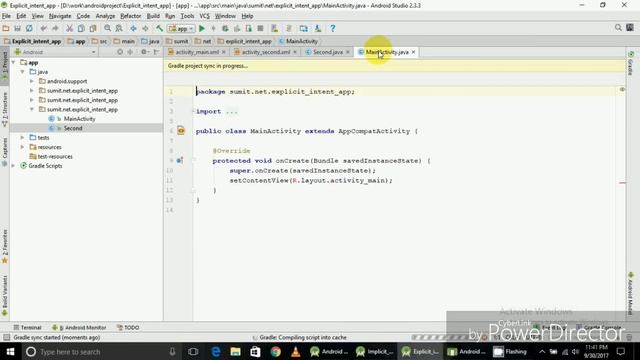Click the Paste icon in toolbar
The width and height of the screenshot is (640, 360).
tap(93, 29)
